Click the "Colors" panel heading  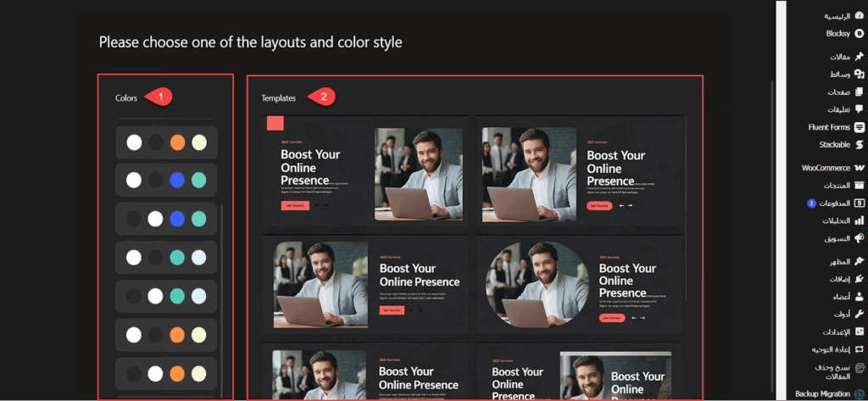coord(126,98)
